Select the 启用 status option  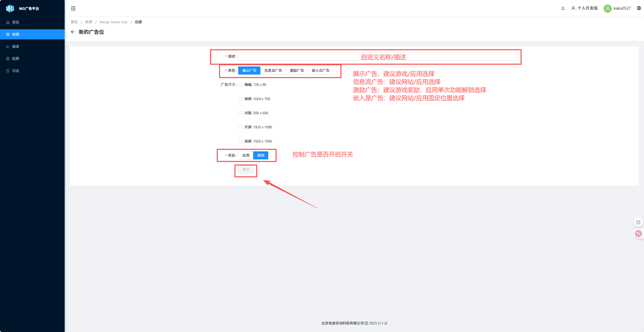[246, 155]
